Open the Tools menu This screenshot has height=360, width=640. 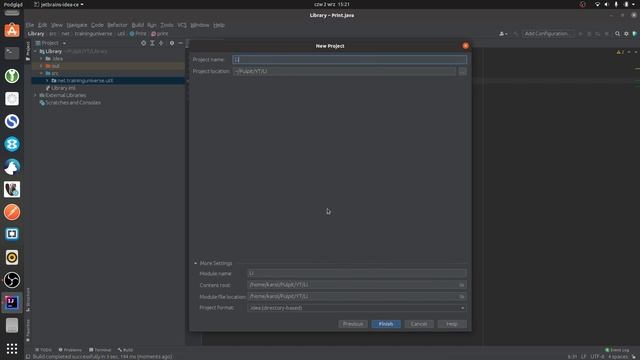tap(167, 25)
